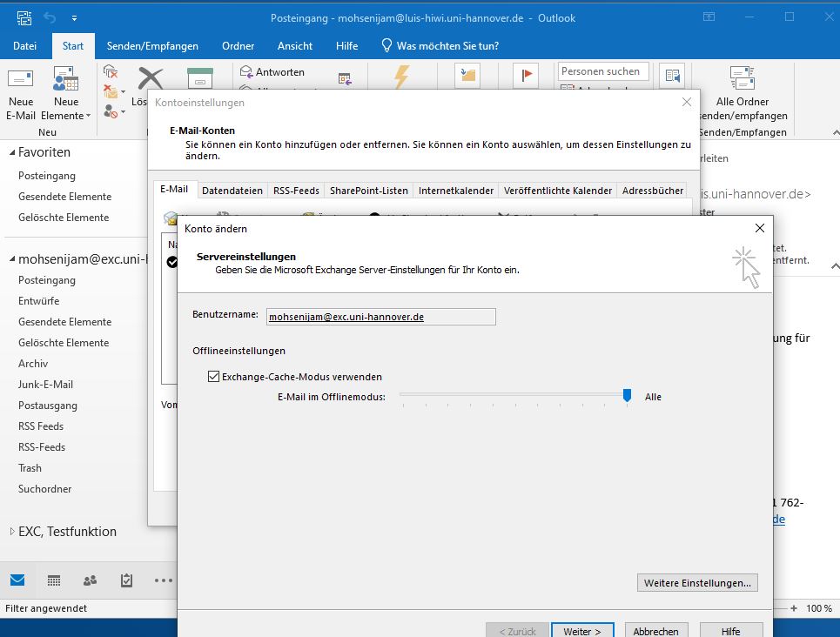Click the Was möchten Sie tun lightbulb
The height and width of the screenshot is (637, 840).
[x=386, y=45]
